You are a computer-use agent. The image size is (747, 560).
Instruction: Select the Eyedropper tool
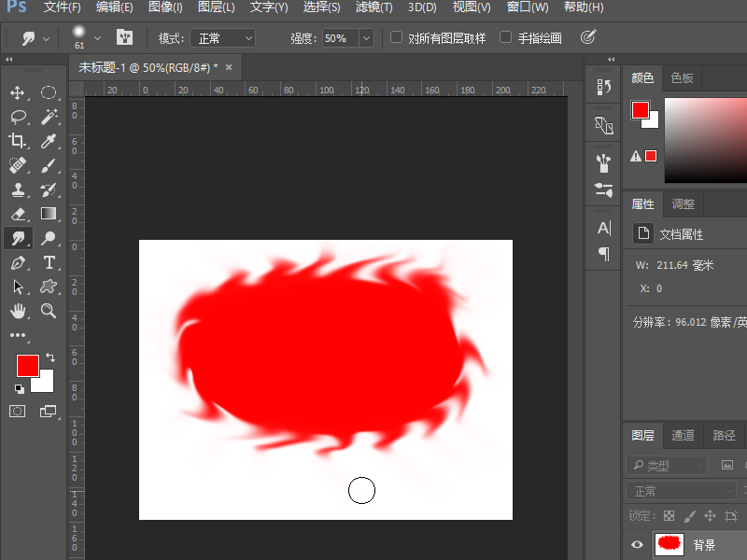(x=49, y=141)
